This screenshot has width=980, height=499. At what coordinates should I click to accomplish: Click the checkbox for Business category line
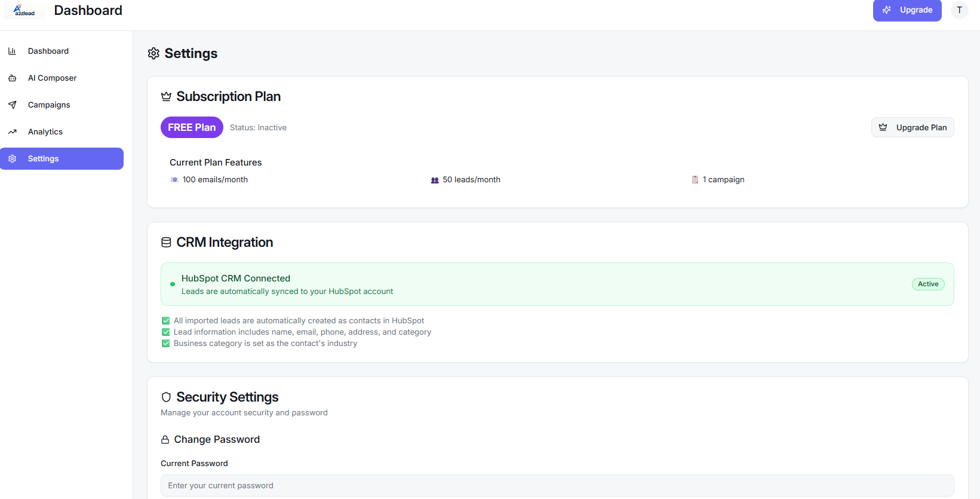(166, 344)
